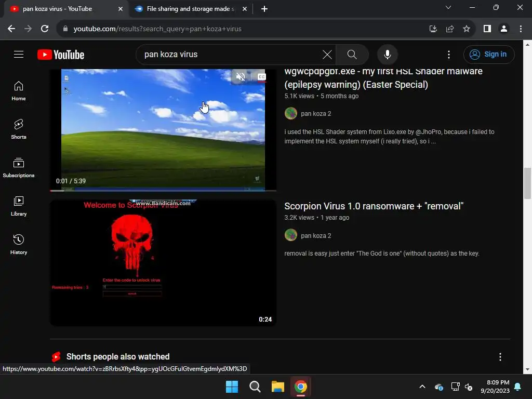
Task: Bookmark this page with star
Action: click(x=467, y=29)
